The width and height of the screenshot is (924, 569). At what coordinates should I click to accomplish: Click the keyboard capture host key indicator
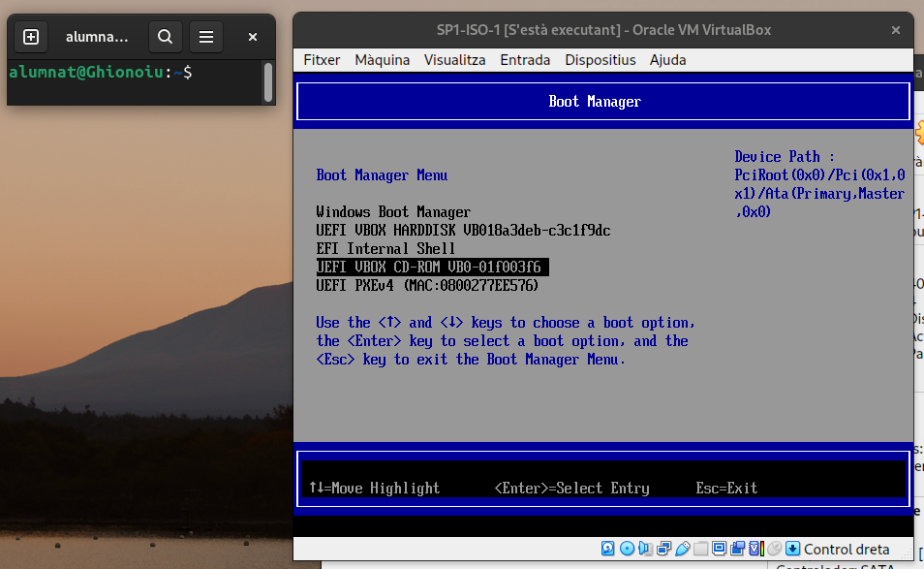click(x=793, y=550)
